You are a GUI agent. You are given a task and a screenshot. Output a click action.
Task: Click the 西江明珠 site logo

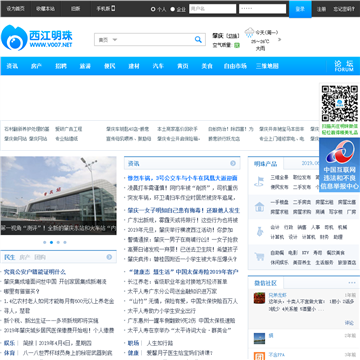point(37,38)
